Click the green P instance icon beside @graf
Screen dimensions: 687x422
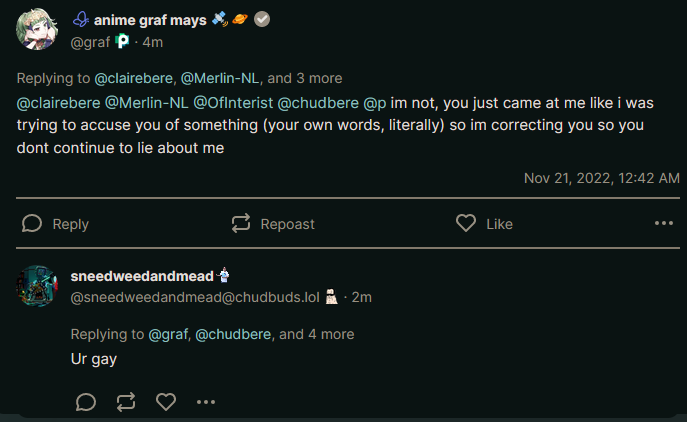pyautogui.click(x=122, y=42)
